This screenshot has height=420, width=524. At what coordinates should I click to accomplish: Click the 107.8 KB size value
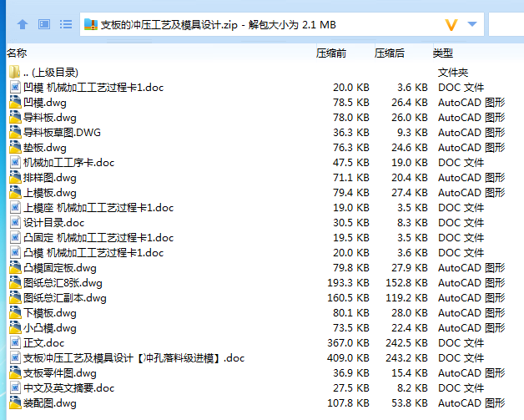click(348, 403)
